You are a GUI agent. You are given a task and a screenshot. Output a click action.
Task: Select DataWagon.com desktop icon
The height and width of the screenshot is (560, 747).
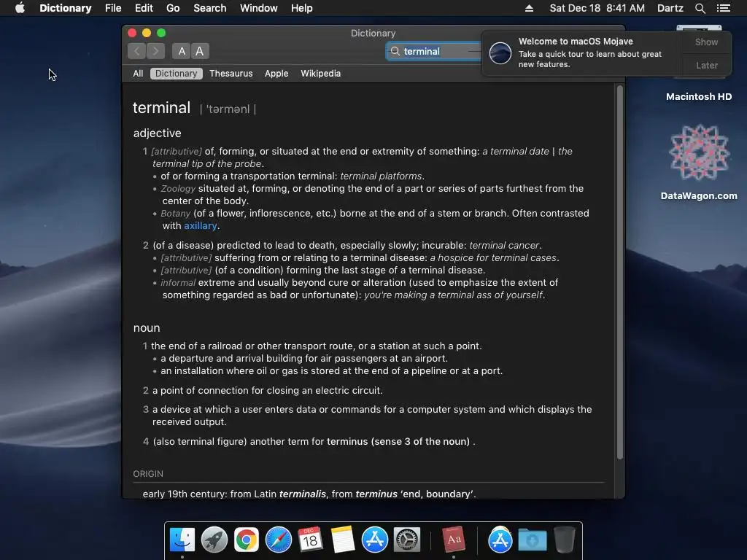click(699, 152)
